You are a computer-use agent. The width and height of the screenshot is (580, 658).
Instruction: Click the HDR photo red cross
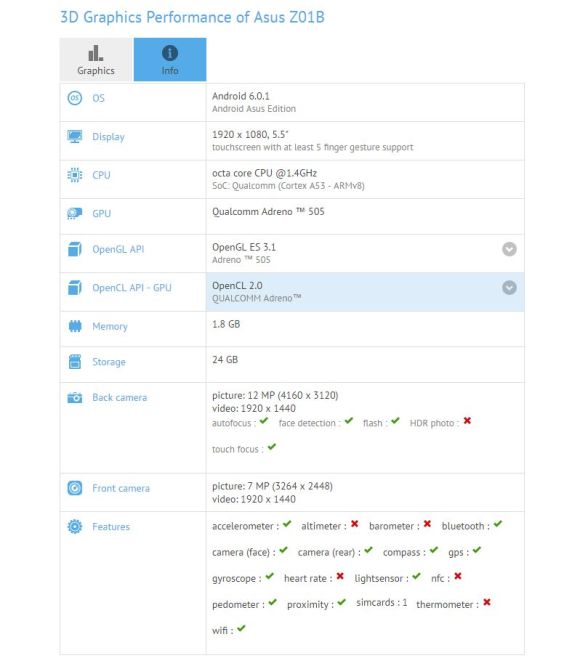coord(467,421)
